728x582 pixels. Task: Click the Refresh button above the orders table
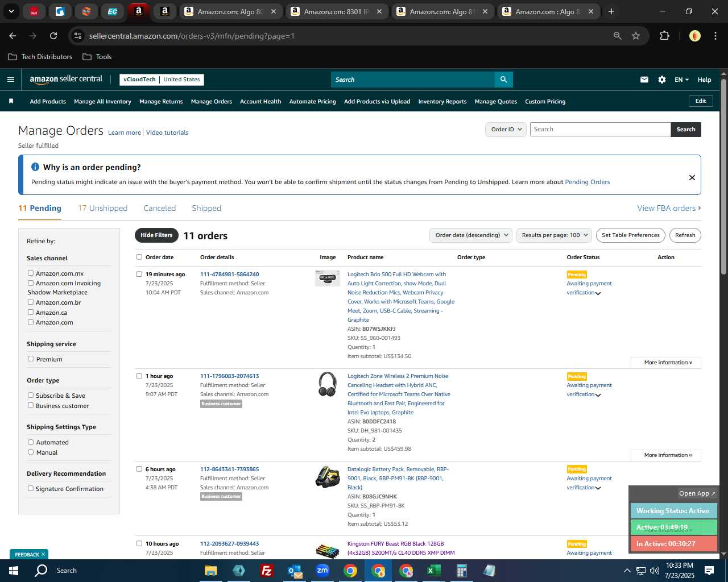click(685, 235)
